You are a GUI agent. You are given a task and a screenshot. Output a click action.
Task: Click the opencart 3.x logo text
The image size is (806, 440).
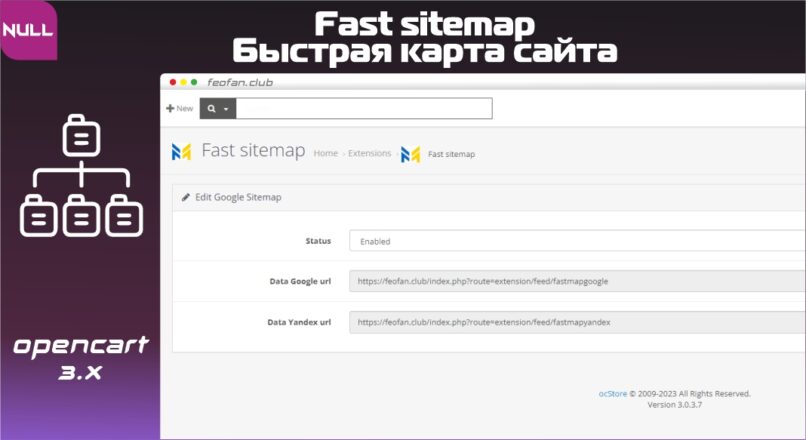pyautogui.click(x=81, y=358)
